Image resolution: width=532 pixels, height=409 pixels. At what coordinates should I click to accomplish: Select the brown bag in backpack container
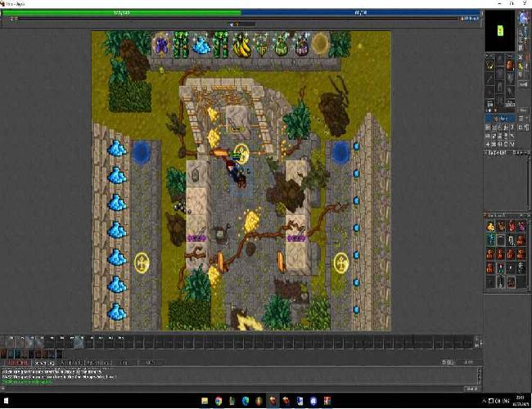[501, 227]
